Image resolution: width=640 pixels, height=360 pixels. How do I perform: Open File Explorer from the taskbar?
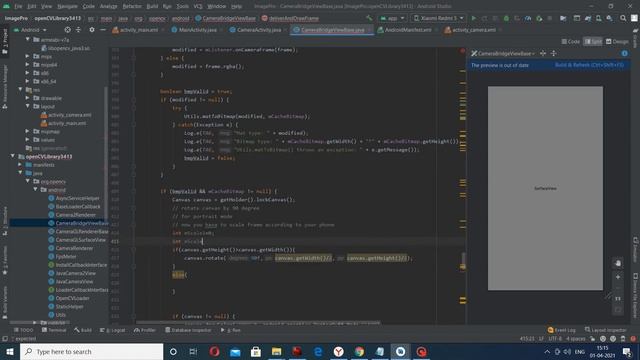click(x=276, y=351)
